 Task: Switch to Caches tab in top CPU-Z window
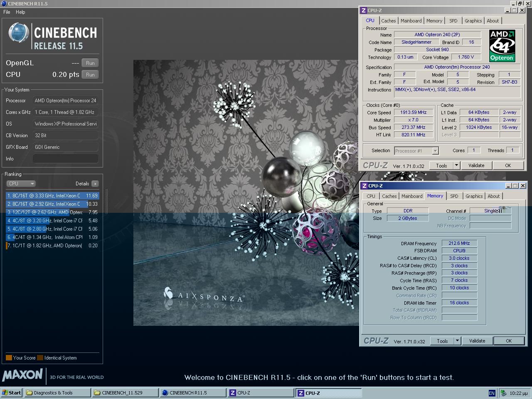[389, 21]
